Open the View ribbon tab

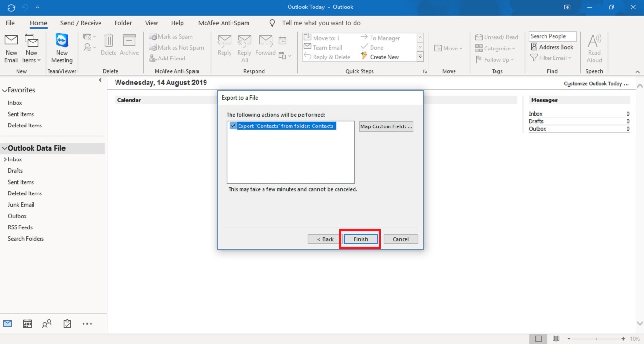[151, 23]
